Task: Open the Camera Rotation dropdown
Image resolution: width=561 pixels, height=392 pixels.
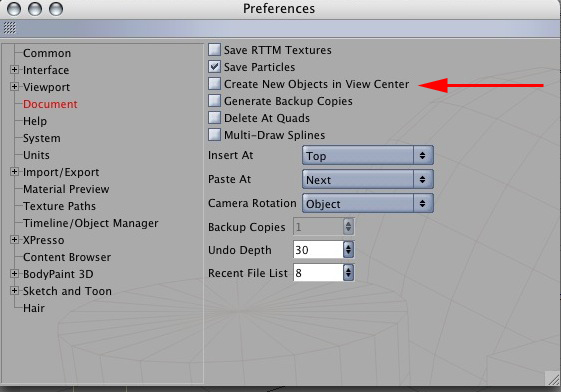Action: coord(368,203)
